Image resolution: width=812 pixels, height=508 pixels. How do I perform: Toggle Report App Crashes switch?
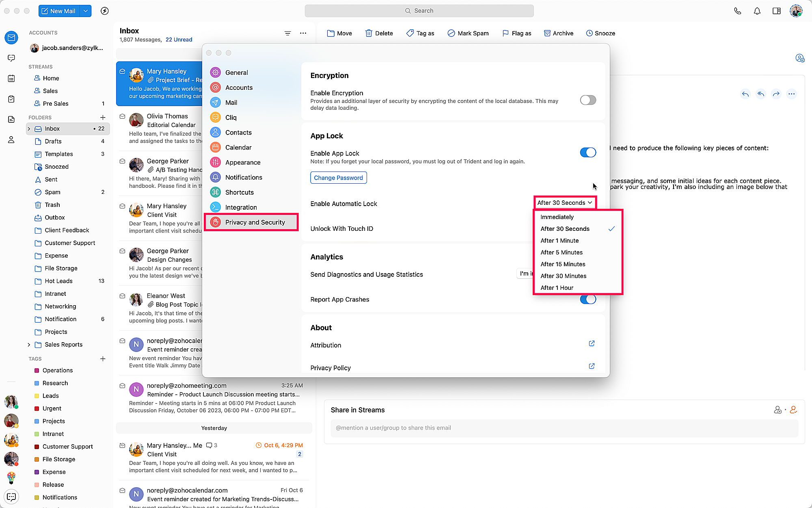pyautogui.click(x=587, y=300)
